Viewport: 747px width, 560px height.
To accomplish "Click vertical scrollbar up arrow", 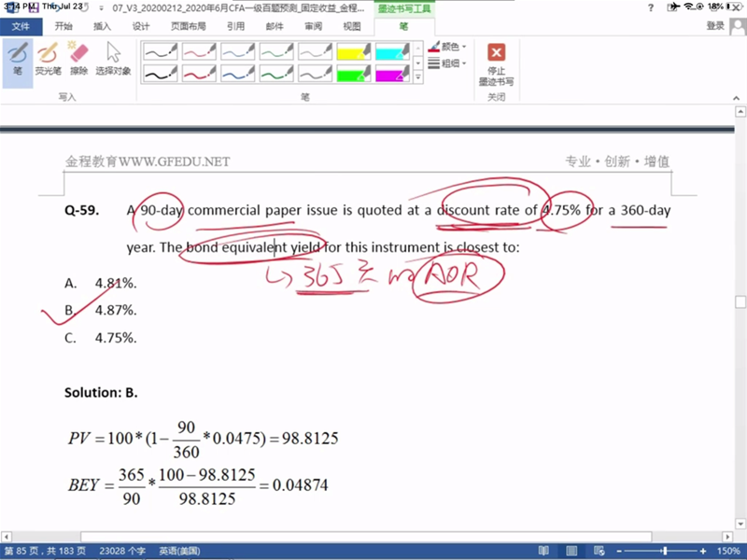I will (740, 112).
